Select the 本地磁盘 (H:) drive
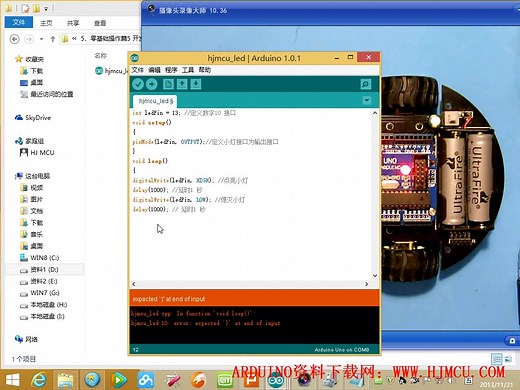The height and width of the screenshot is (390, 520). pos(49,305)
